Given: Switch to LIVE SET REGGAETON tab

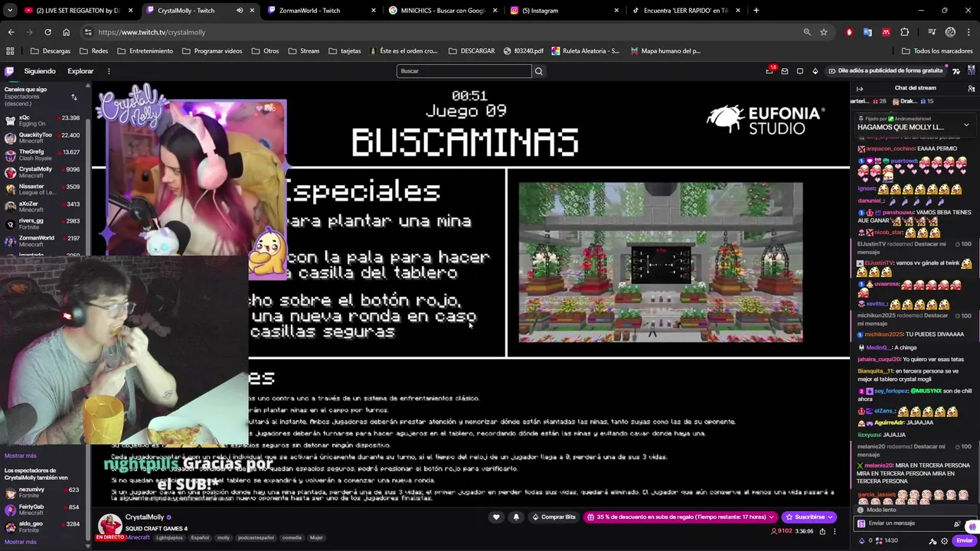Looking at the screenshot, I should click(x=77, y=11).
